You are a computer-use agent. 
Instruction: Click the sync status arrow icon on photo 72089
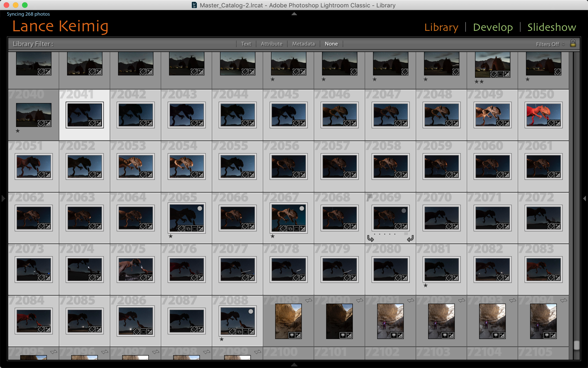point(309,301)
